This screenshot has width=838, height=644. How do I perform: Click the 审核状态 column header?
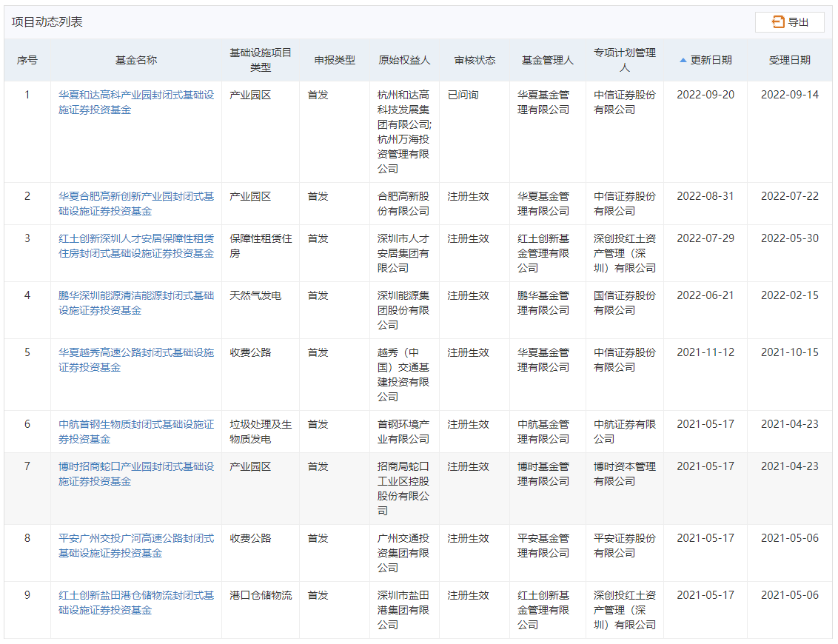point(475,60)
